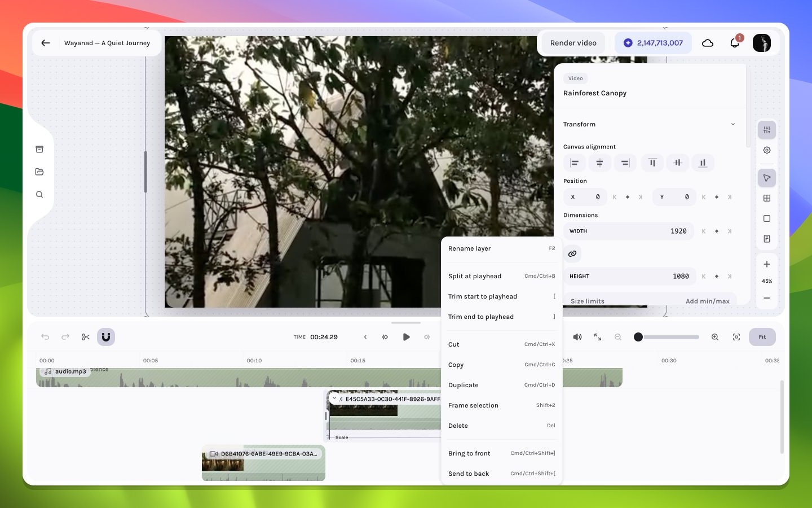Open the properties sliders panel icon
The width and height of the screenshot is (812, 508).
767,130
